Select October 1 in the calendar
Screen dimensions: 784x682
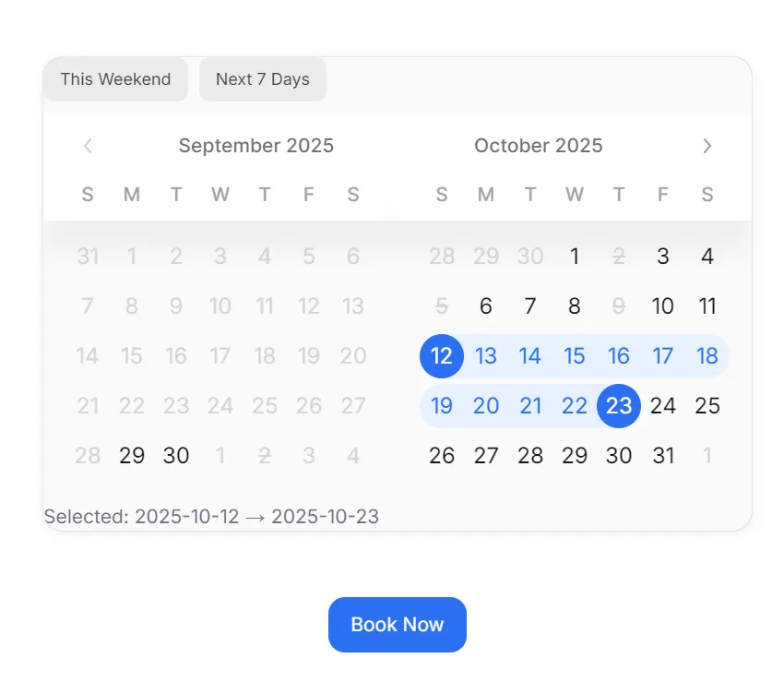[575, 257]
